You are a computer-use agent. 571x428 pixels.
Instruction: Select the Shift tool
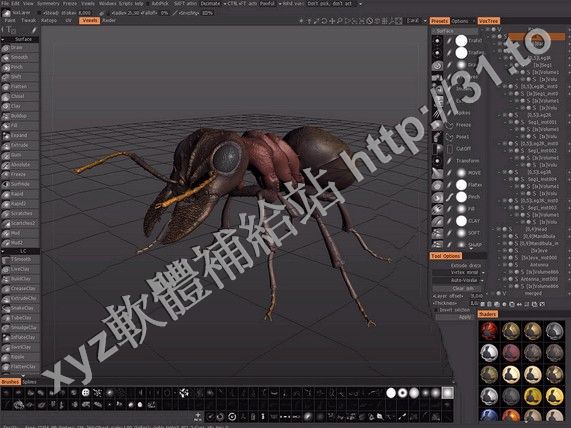pyautogui.click(x=20, y=77)
